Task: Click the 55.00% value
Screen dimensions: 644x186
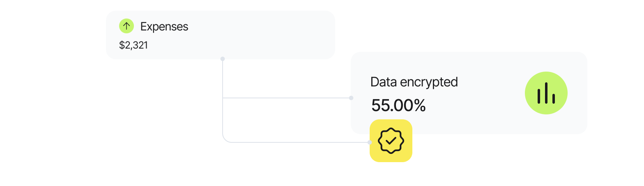Action: coord(398,106)
